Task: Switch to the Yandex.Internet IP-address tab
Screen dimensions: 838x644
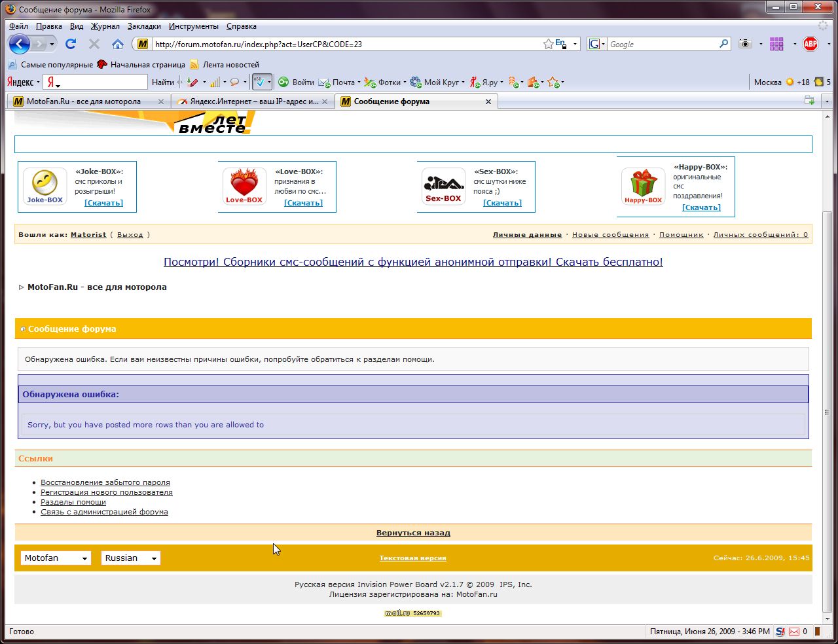Action: coord(253,101)
